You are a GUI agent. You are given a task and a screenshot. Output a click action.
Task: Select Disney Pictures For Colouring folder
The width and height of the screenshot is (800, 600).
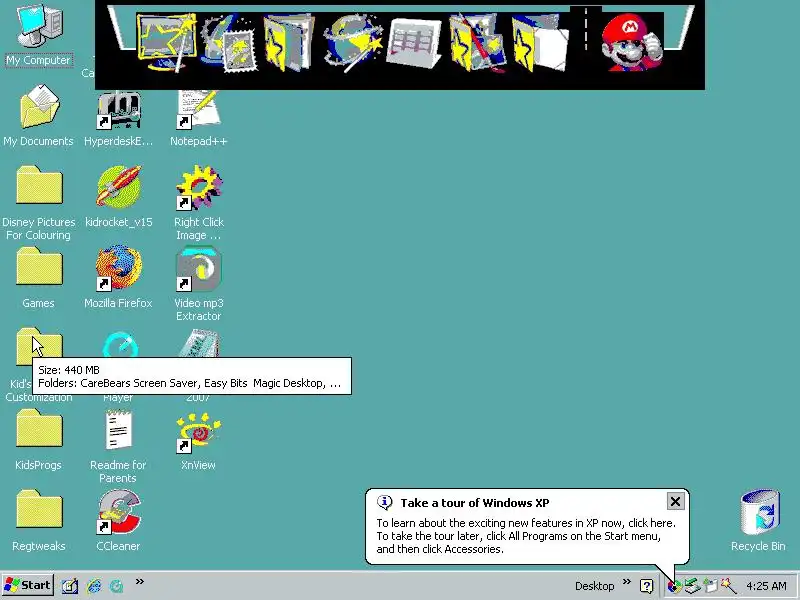pyautogui.click(x=39, y=203)
